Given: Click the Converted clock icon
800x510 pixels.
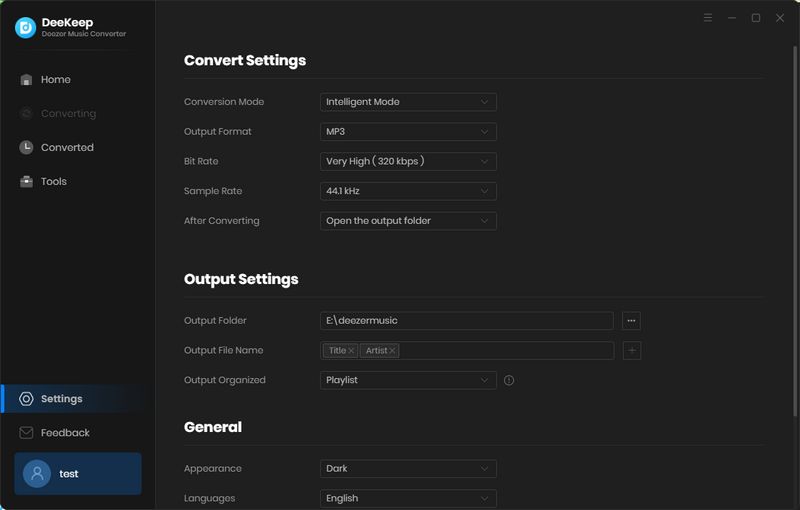Looking at the screenshot, I should [x=26, y=147].
